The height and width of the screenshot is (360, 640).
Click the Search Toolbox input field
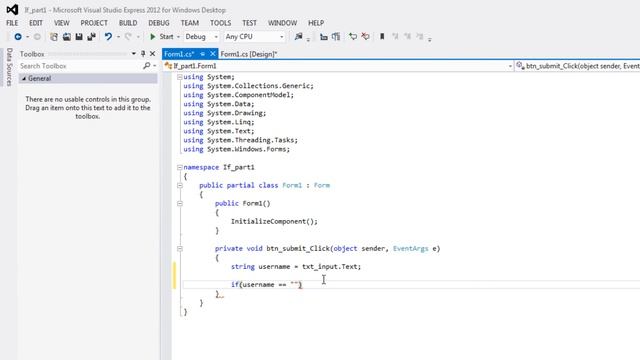(80, 66)
